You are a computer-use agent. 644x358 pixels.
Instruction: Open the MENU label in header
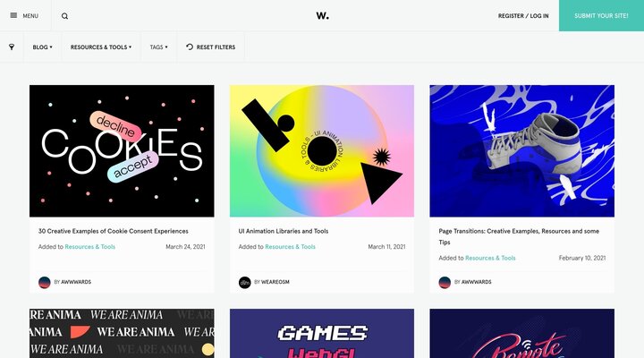[30, 15]
